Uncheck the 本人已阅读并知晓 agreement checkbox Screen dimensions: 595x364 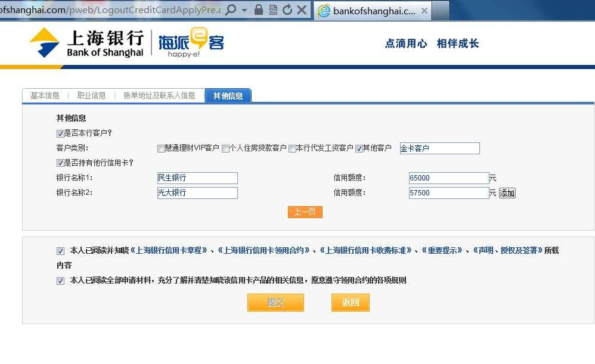pyautogui.click(x=60, y=251)
